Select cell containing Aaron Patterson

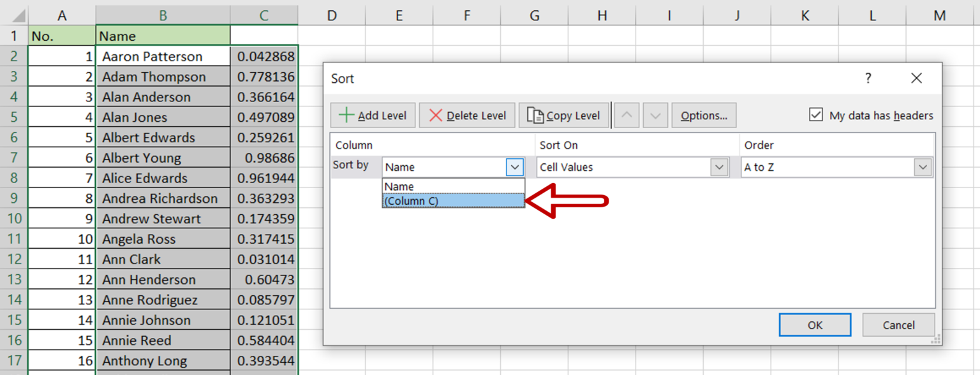tap(163, 57)
